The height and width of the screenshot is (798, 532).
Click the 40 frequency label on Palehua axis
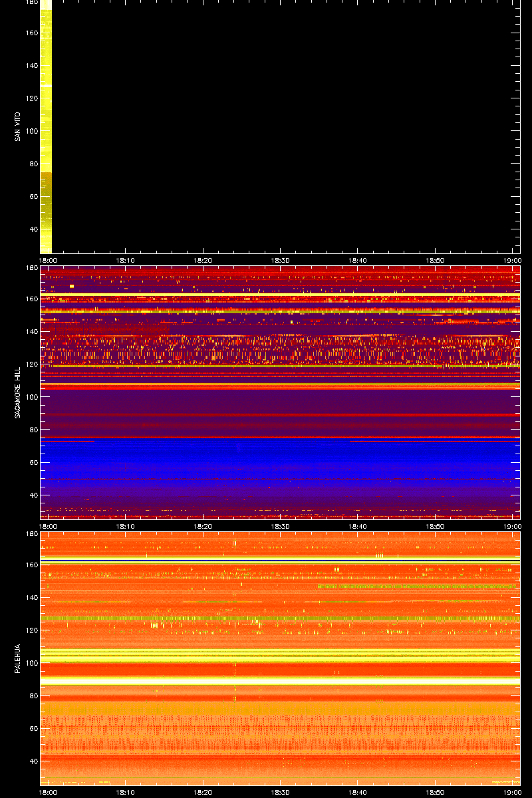click(x=33, y=761)
